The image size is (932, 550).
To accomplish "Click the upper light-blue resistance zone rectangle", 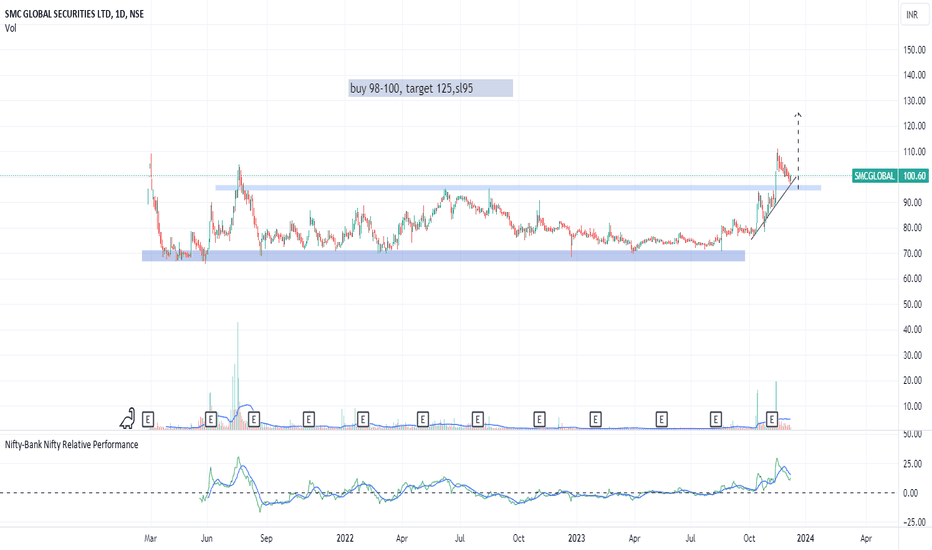I will point(518,188).
